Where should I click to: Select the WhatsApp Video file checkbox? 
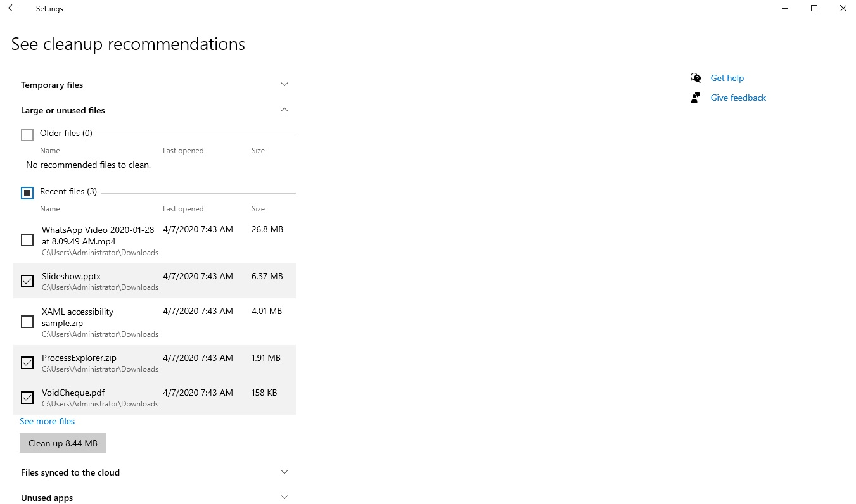[x=27, y=240]
